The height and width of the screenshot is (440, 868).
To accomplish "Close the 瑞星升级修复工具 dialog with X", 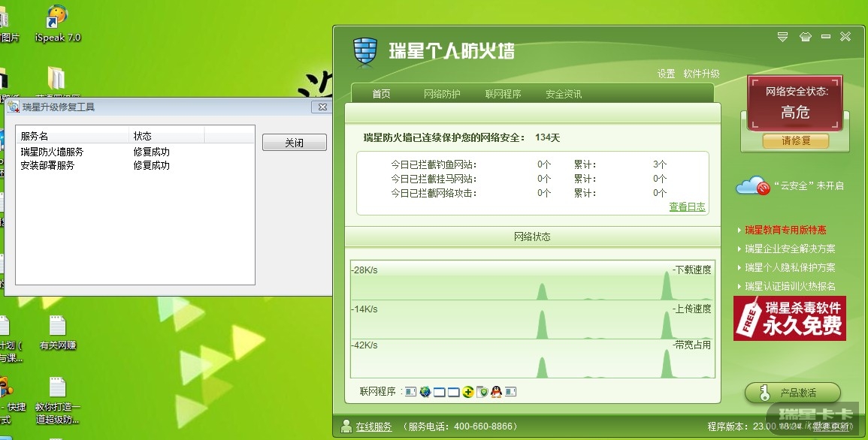I will pyautogui.click(x=322, y=107).
